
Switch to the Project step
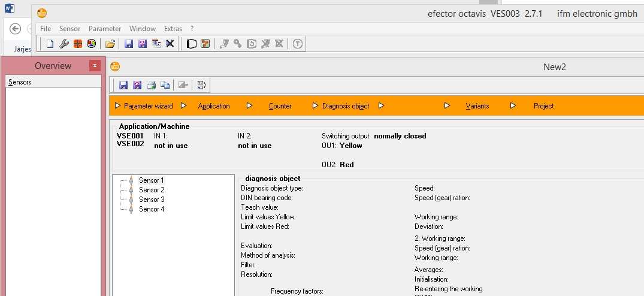point(544,106)
